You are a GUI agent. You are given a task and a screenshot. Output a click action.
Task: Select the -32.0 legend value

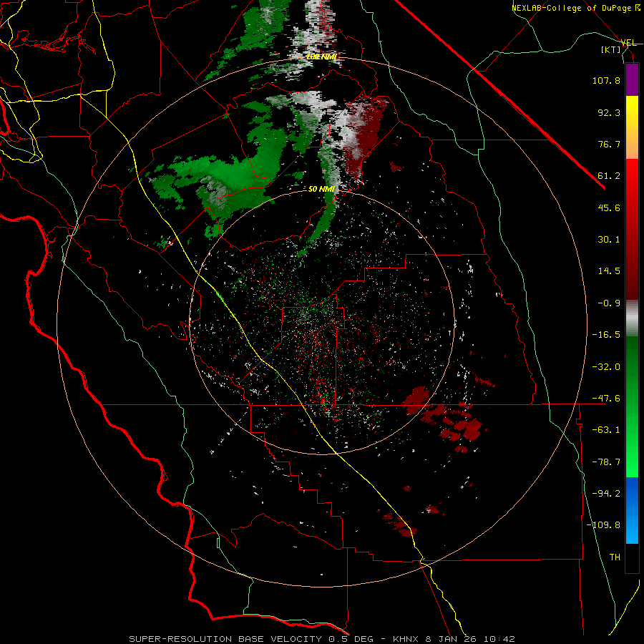[606, 367]
